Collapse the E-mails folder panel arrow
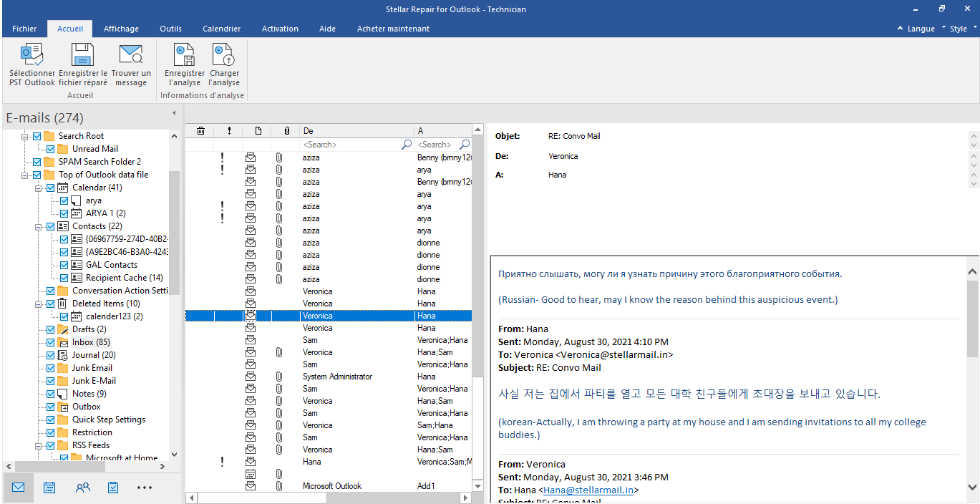Viewport: 980px width, 504px height. (x=174, y=113)
